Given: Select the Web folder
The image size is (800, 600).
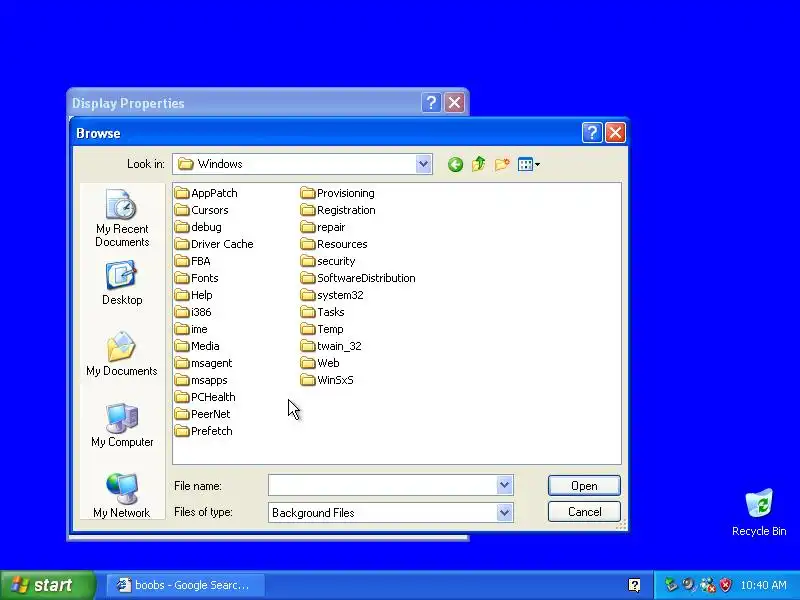Looking at the screenshot, I should pyautogui.click(x=320, y=363).
